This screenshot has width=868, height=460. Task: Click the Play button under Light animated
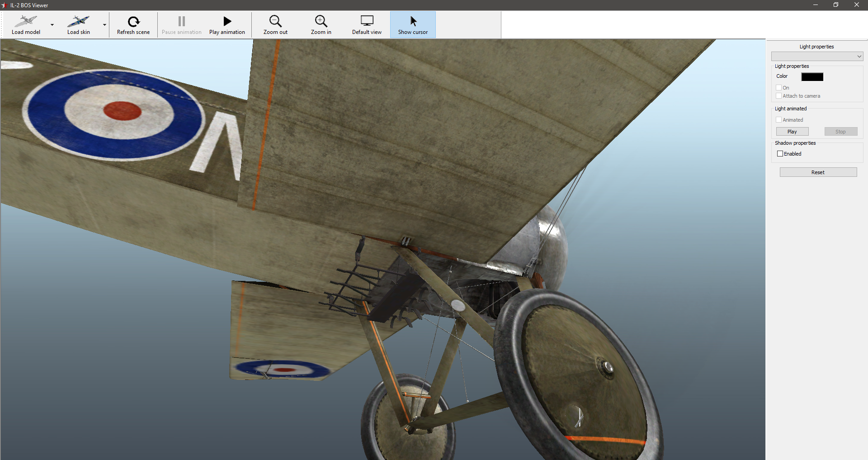tap(792, 132)
